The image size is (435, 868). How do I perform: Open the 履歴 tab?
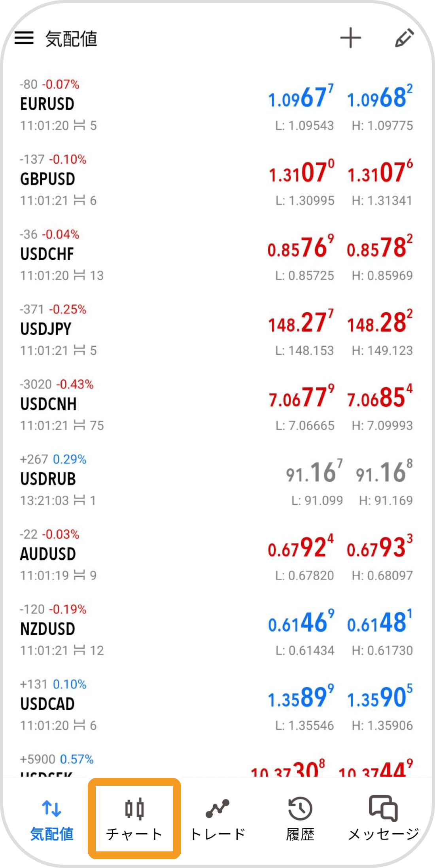tap(300, 834)
